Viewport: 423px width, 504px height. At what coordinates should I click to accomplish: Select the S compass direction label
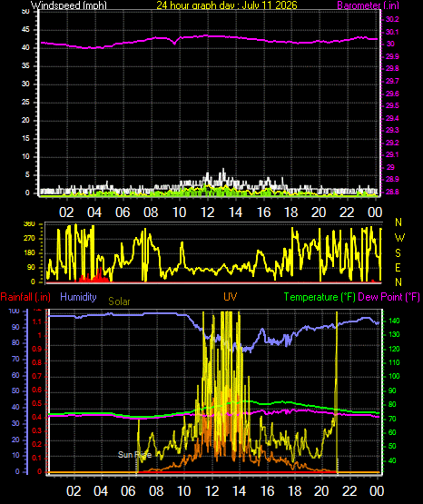coord(398,253)
